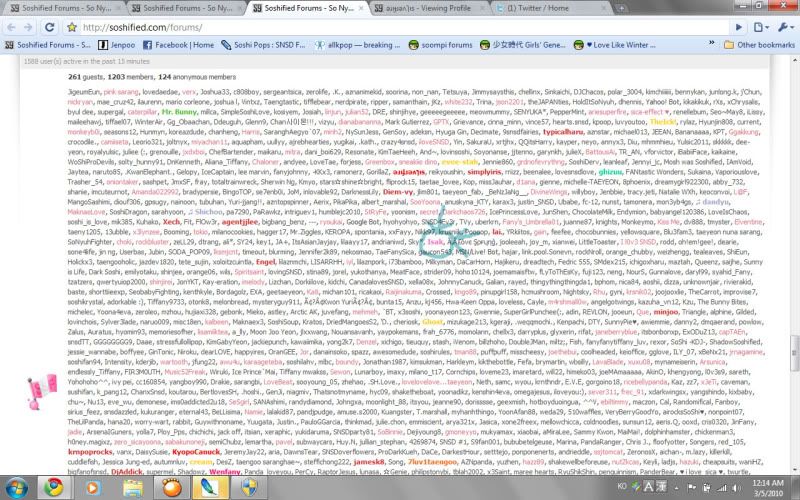This screenshot has width=800, height=500.
Task: Open the Chrome page menu
Action: coord(760,27)
